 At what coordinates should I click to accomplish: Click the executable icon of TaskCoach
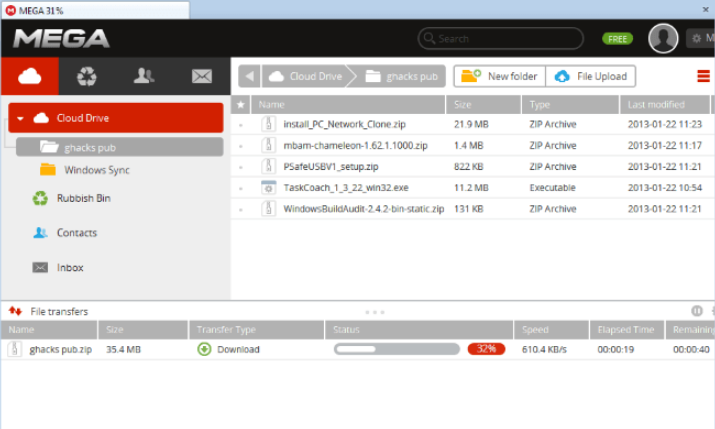pos(269,187)
